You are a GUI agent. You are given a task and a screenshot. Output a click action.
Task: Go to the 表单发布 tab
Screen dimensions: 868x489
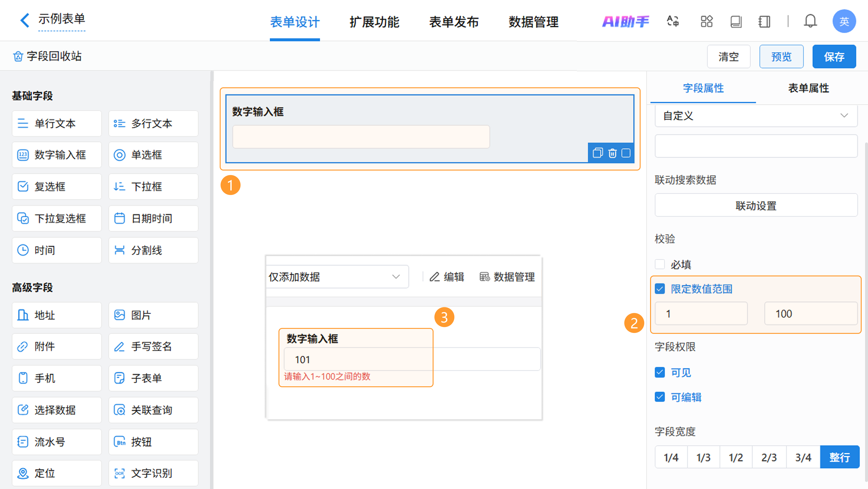pyautogui.click(x=453, y=22)
